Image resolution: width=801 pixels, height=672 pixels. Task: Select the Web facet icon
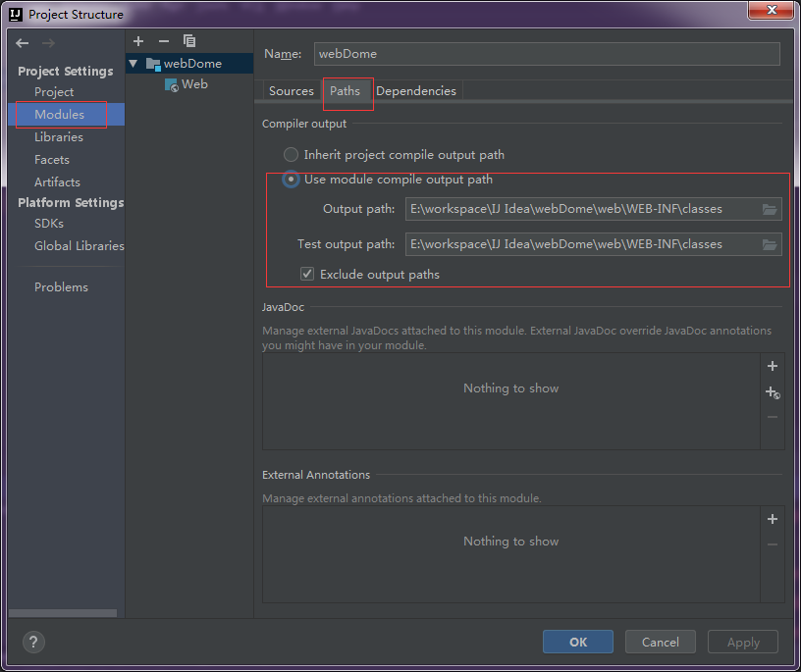click(172, 84)
